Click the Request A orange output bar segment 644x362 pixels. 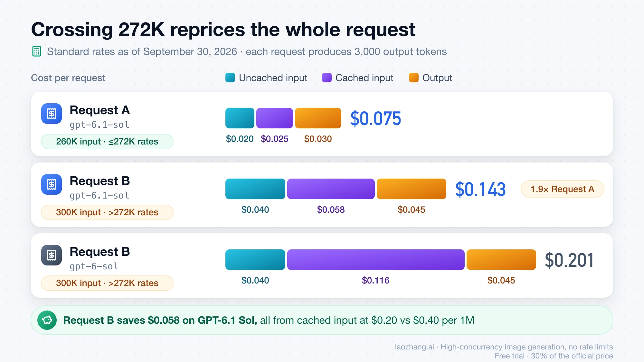[x=318, y=118]
